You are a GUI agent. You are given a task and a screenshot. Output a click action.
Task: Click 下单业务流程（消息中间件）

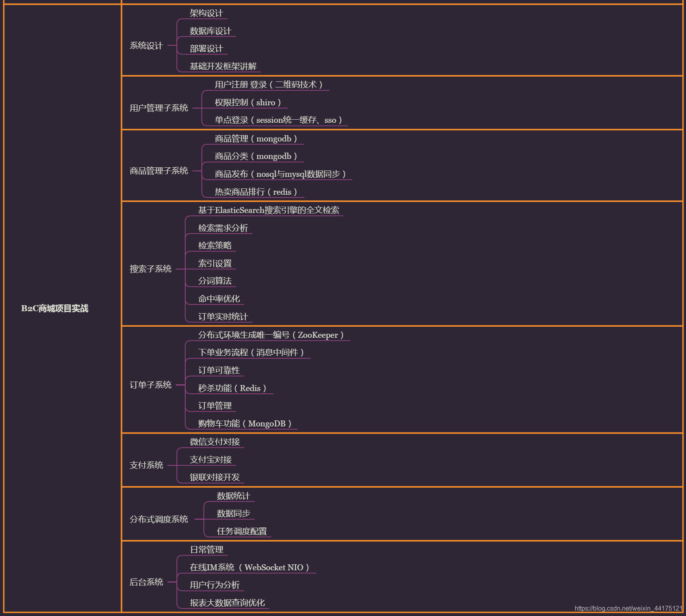252,353
